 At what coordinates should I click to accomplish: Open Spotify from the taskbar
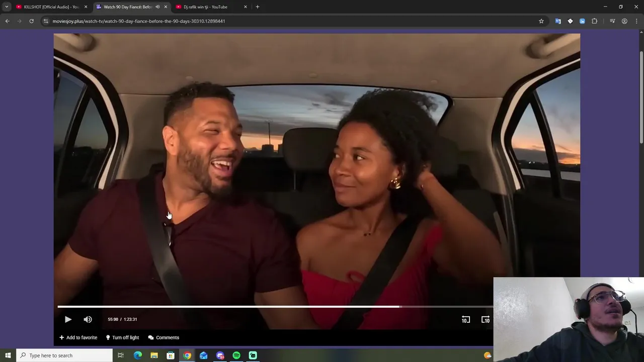coord(236,355)
